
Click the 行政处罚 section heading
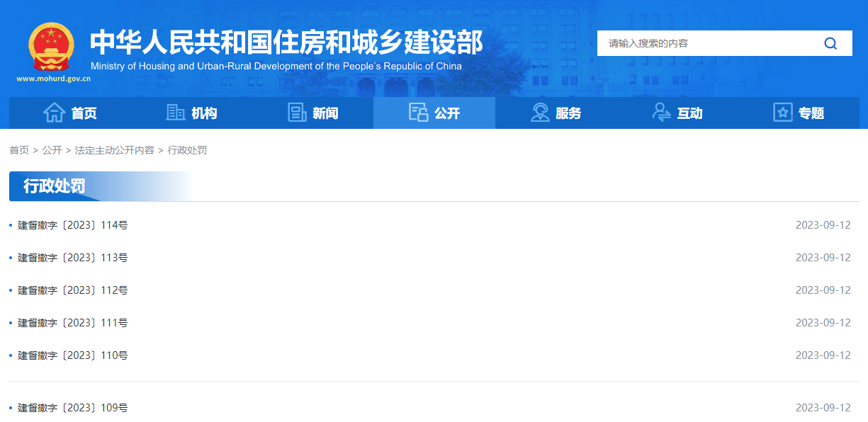55,186
